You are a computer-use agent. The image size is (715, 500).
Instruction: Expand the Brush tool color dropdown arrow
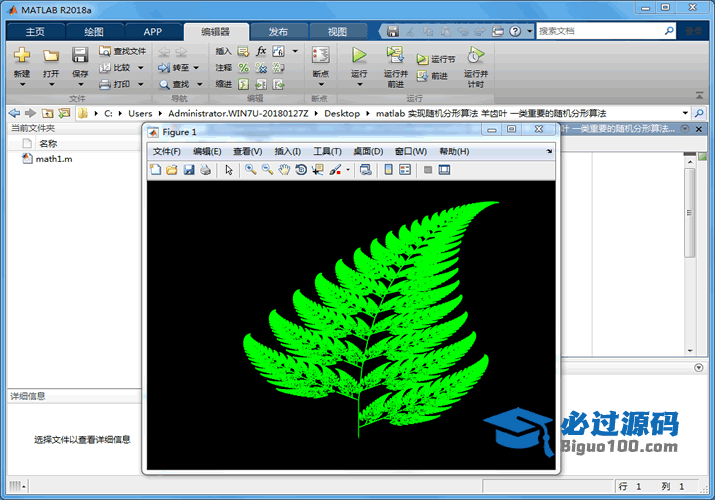[348, 171]
